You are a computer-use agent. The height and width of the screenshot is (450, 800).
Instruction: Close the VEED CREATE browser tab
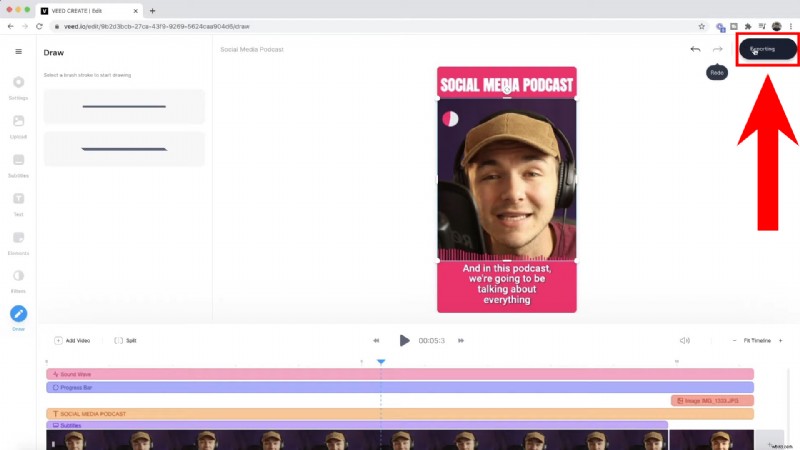135,11
